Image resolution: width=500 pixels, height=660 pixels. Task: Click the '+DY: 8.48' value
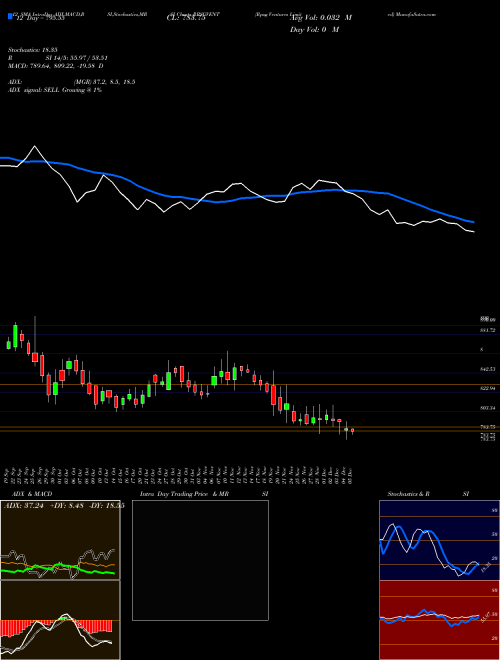pyautogui.click(x=66, y=506)
